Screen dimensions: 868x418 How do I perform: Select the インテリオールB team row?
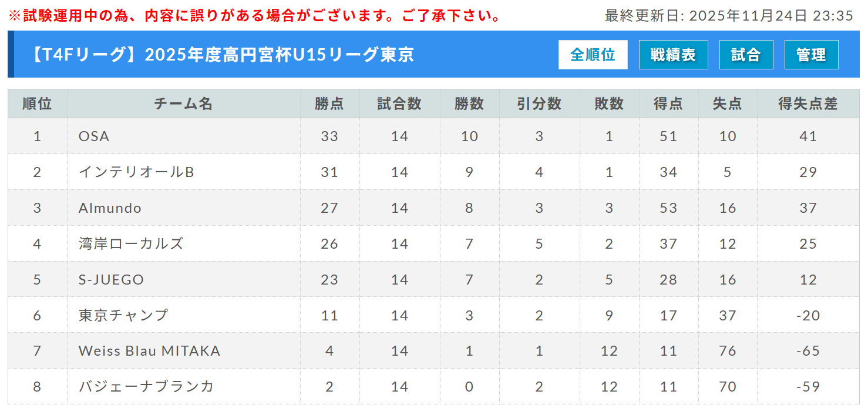(136, 172)
